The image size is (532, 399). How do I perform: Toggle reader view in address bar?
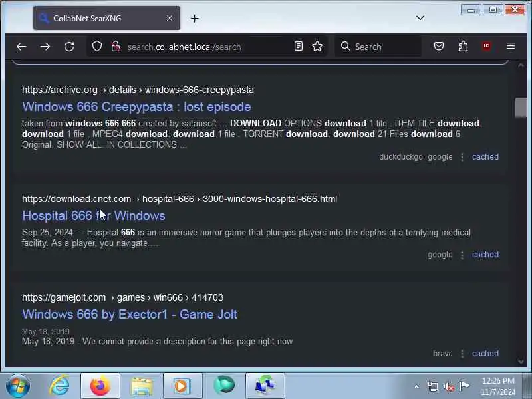[x=298, y=46]
